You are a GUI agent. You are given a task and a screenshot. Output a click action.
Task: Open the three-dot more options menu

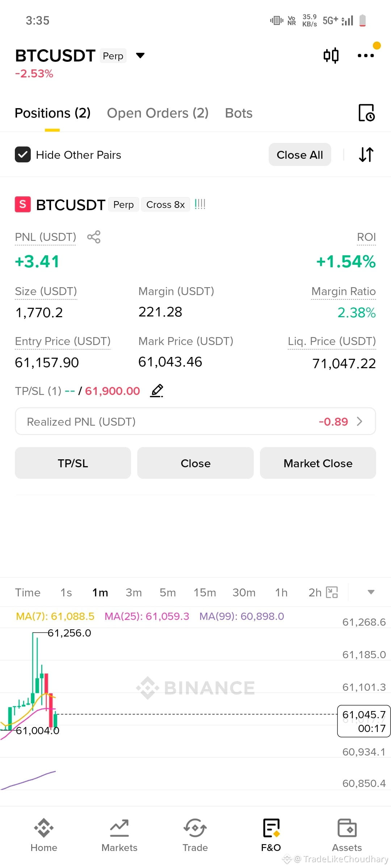tap(366, 55)
